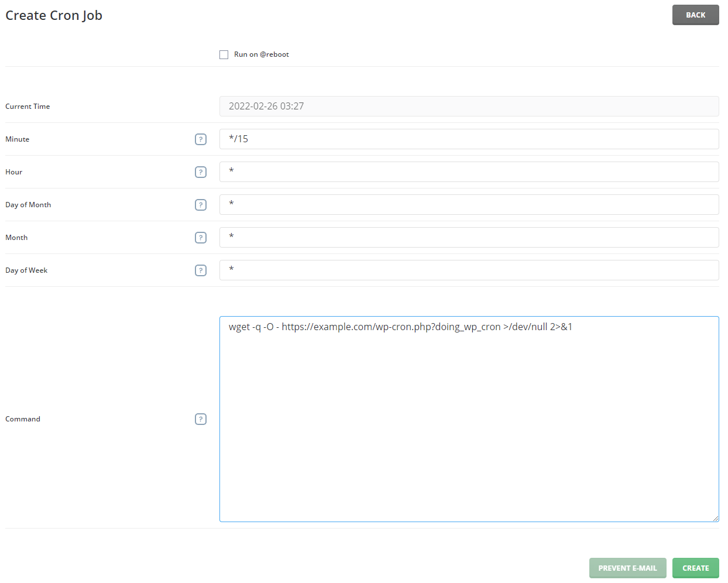Click the Month label
The image size is (728, 583).
pos(16,238)
